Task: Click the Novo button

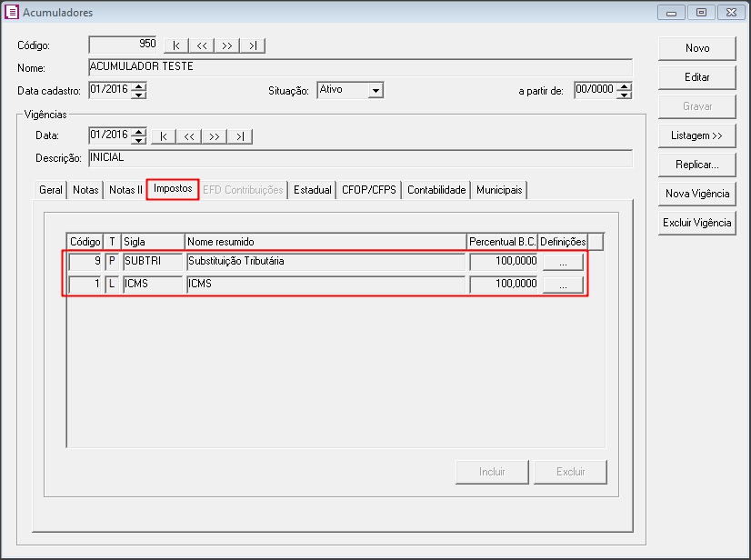Action: pos(696,48)
